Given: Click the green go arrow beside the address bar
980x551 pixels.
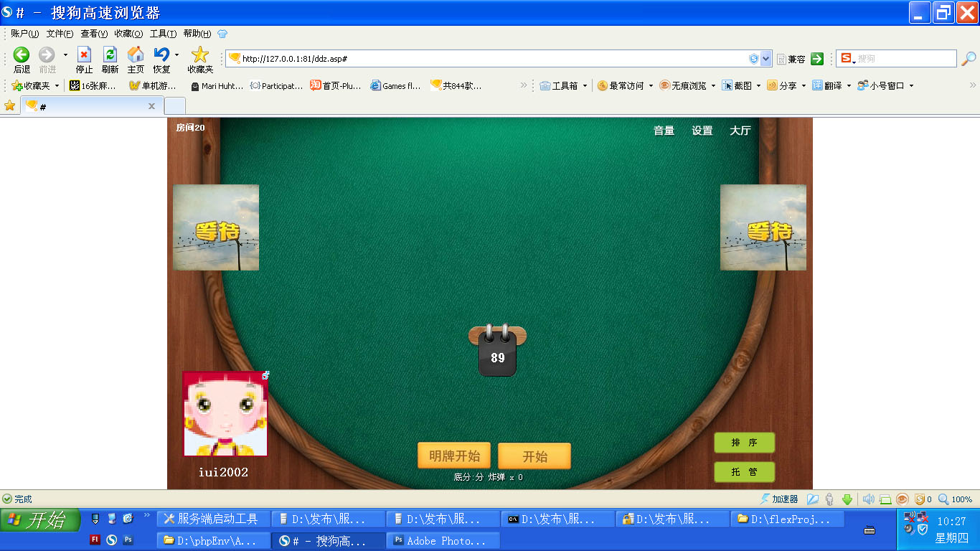Looking at the screenshot, I should click(816, 59).
